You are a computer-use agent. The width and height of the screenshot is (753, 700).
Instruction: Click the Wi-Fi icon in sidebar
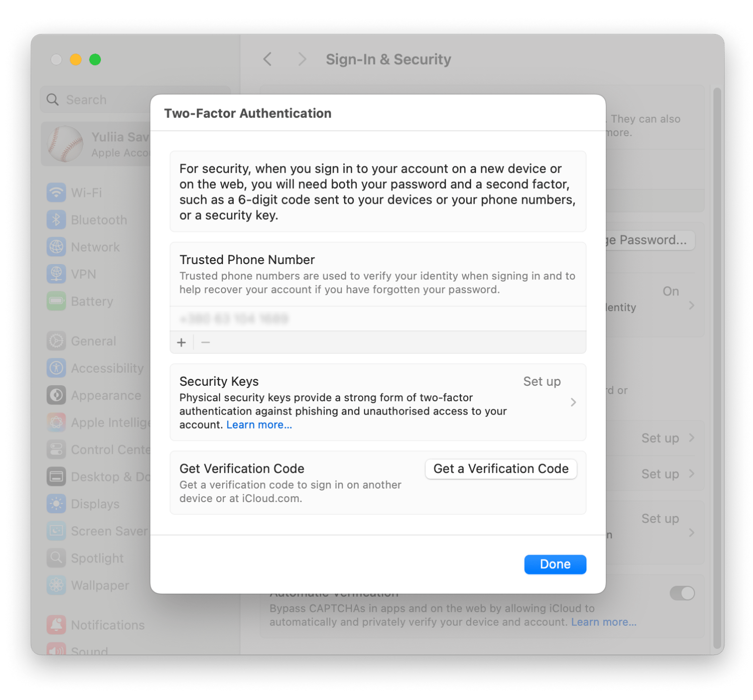pyautogui.click(x=56, y=193)
